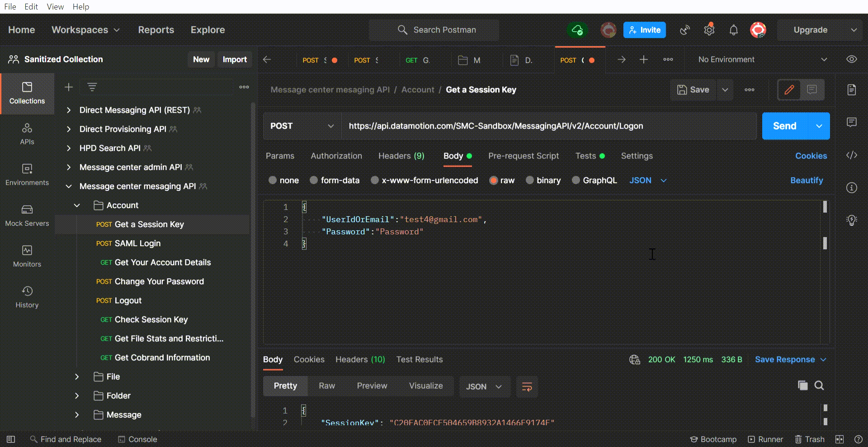868x447 pixels.
Task: Open the Environments panel
Action: [x=27, y=174]
